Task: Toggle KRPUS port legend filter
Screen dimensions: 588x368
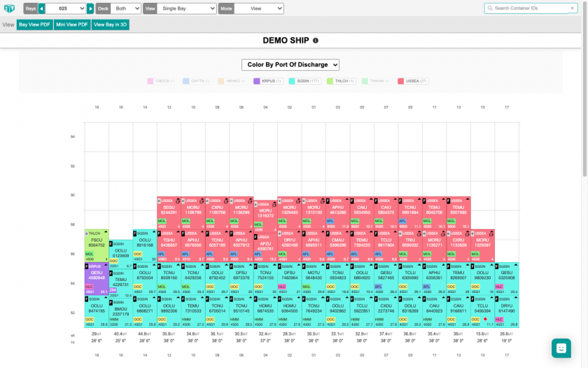Action: point(268,81)
